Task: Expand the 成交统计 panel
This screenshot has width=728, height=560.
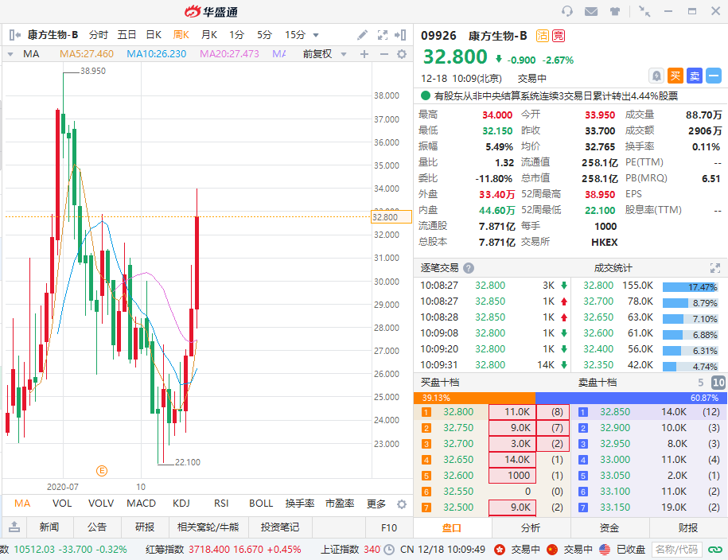Action: point(715,268)
